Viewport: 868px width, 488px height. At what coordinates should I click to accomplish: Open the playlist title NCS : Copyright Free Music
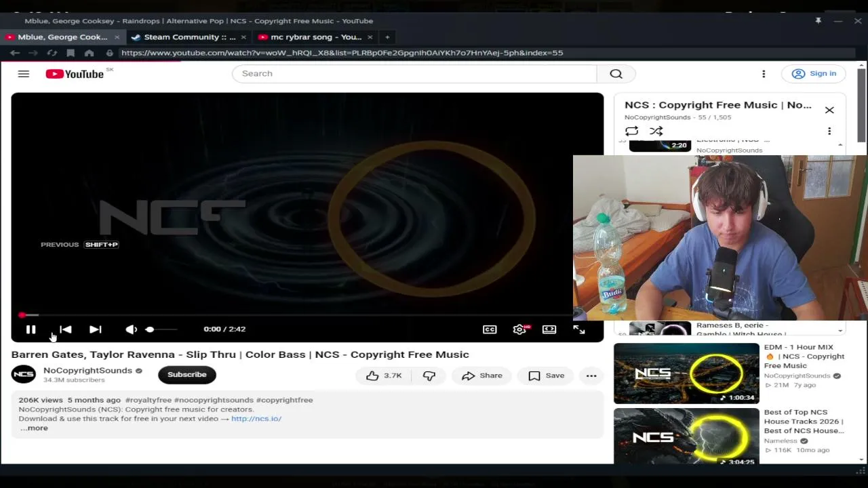[718, 105]
